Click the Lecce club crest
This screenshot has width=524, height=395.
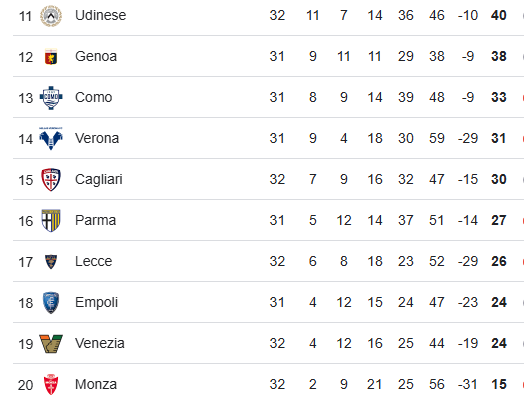pos(51,262)
